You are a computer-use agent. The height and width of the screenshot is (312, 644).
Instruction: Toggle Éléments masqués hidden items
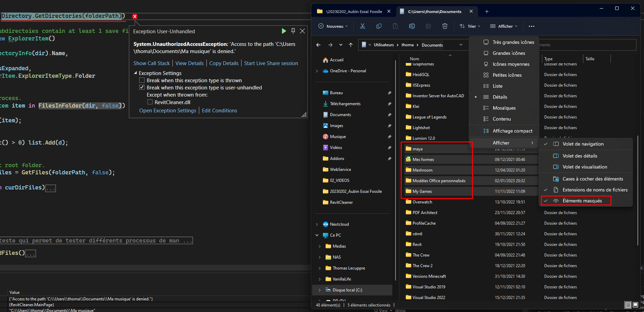(x=586, y=201)
